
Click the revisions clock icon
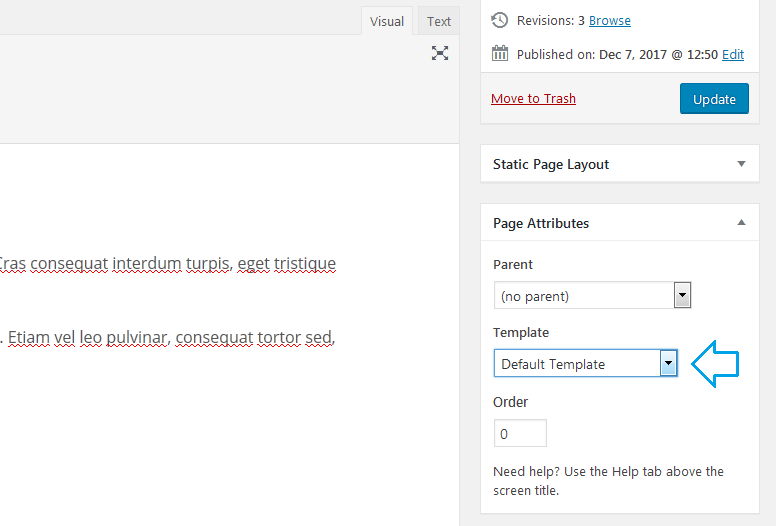coord(499,20)
